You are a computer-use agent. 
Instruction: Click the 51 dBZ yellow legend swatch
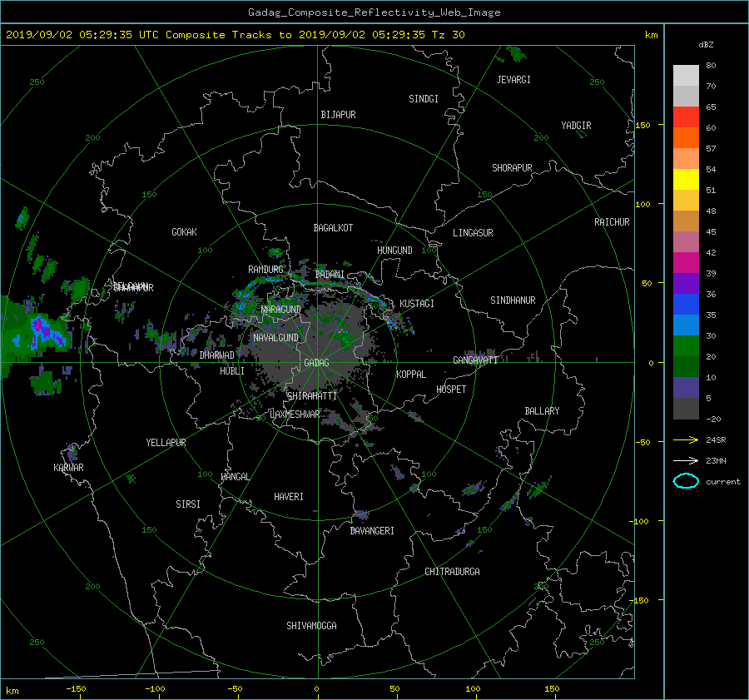pyautogui.click(x=686, y=180)
